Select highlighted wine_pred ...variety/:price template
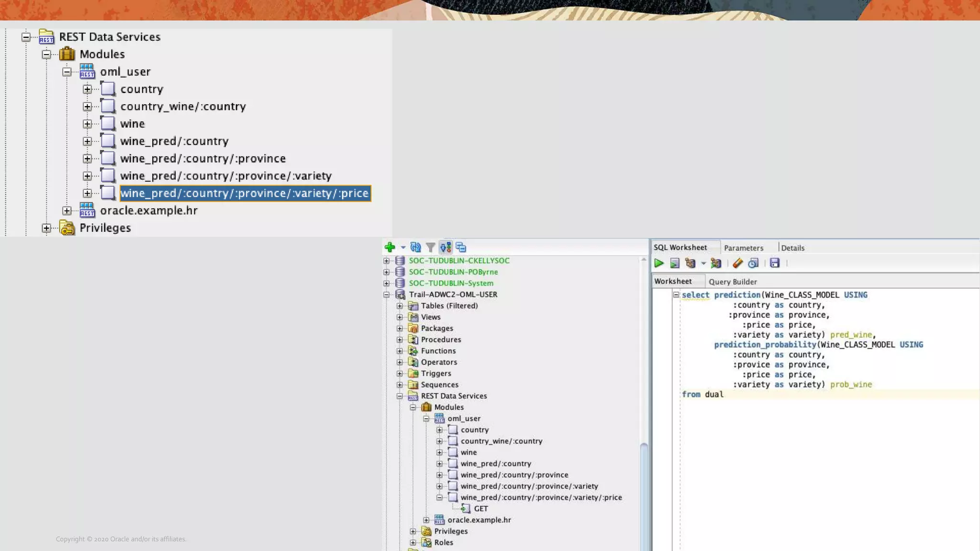Screen dimensions: 980x551 (x=245, y=193)
